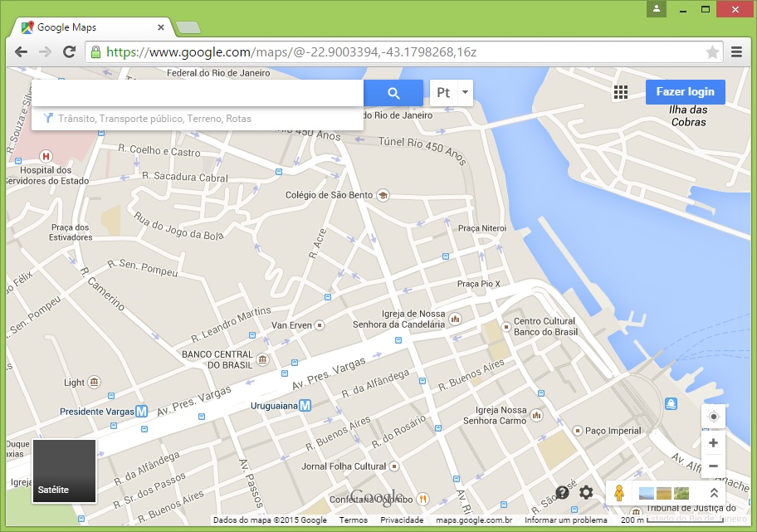The image size is (757, 532).
Task: Click Informar um problema link
Action: tap(566, 520)
